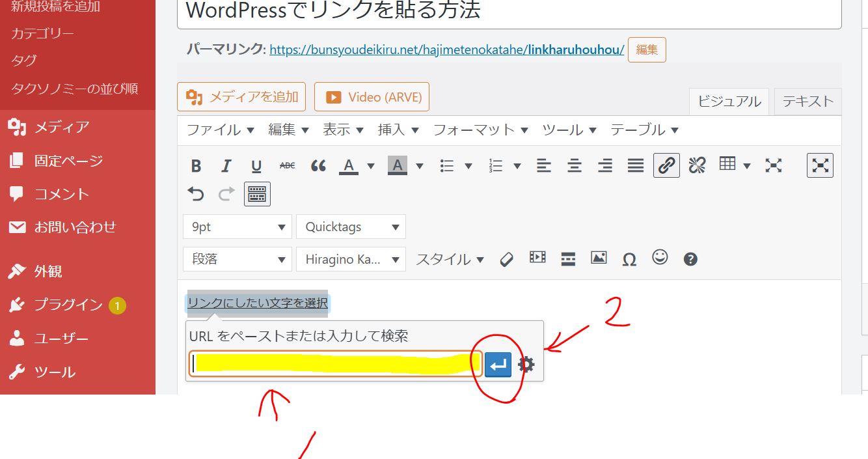Toggle the toolbar toggle keyboard icon
This screenshot has width=868, height=459.
[x=257, y=194]
